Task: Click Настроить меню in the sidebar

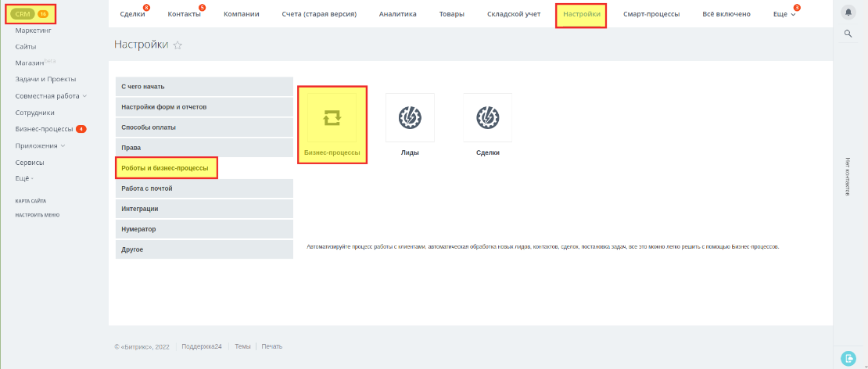Action: 37,214
